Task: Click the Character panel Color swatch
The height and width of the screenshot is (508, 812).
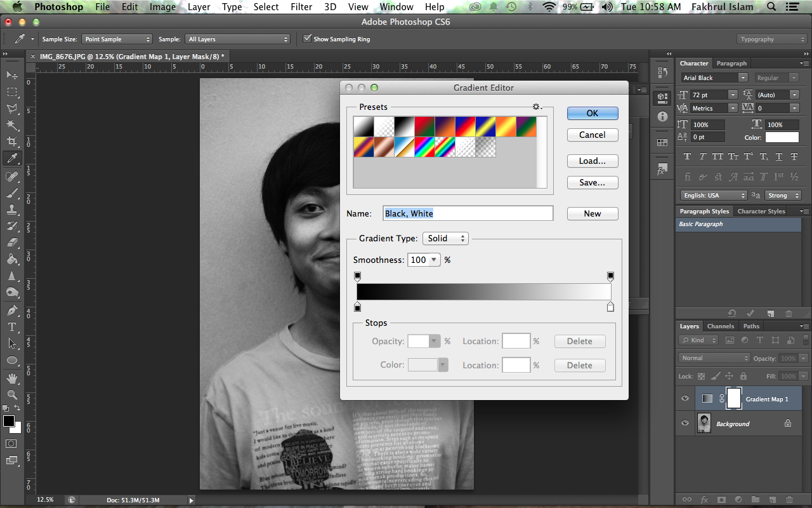Action: [782, 137]
